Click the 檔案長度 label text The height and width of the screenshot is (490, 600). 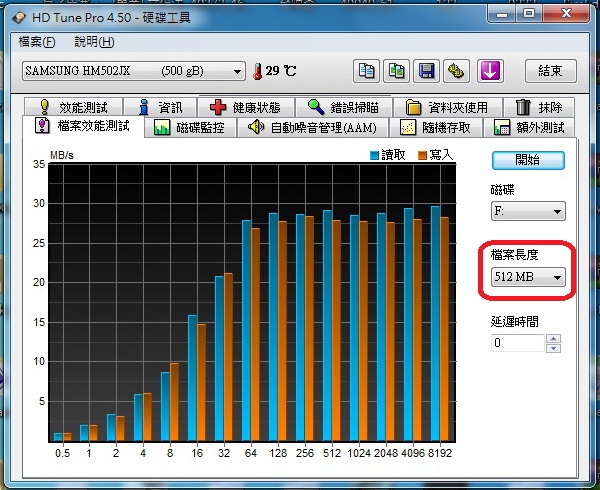(515, 254)
